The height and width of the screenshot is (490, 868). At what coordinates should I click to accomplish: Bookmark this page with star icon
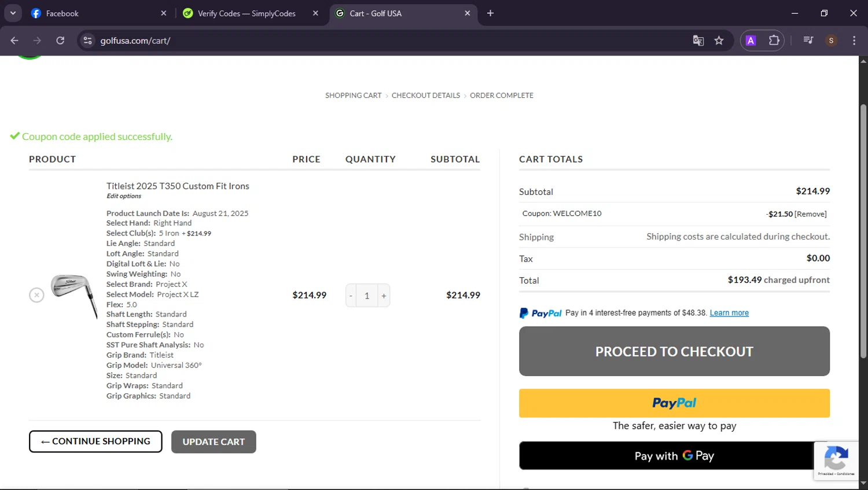coord(719,40)
